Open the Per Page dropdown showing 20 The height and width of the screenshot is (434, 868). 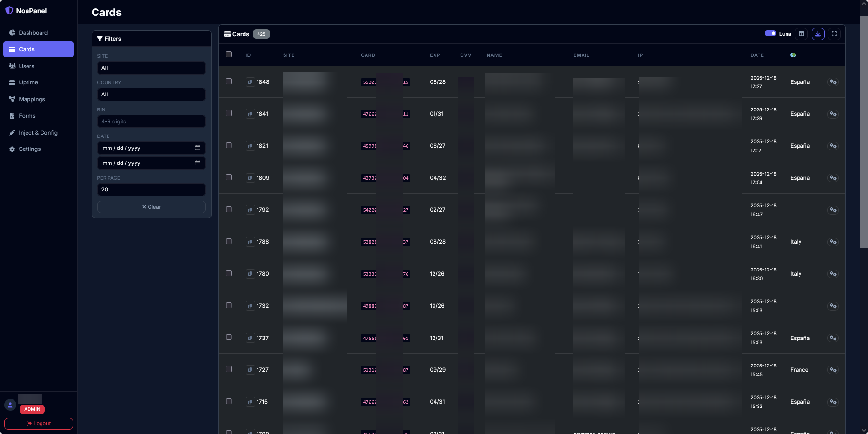(x=151, y=190)
